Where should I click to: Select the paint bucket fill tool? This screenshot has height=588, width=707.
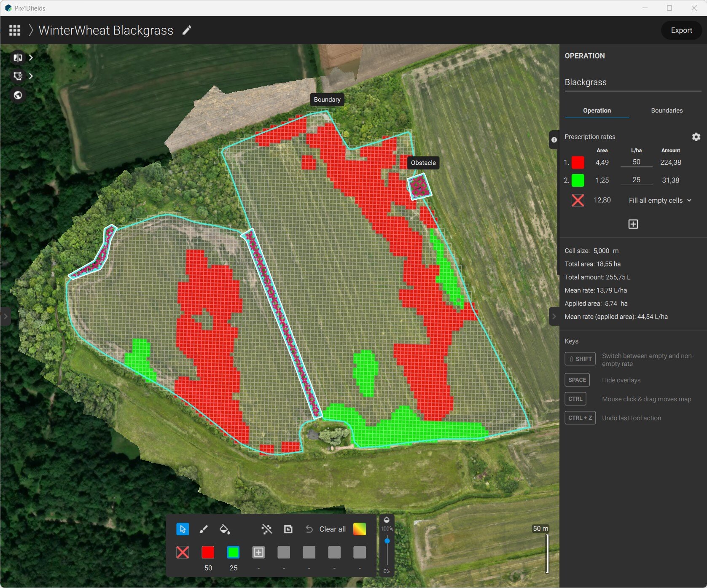point(225,529)
